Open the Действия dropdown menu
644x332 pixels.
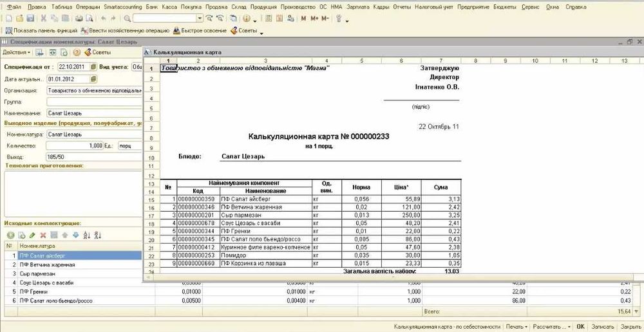click(x=17, y=52)
